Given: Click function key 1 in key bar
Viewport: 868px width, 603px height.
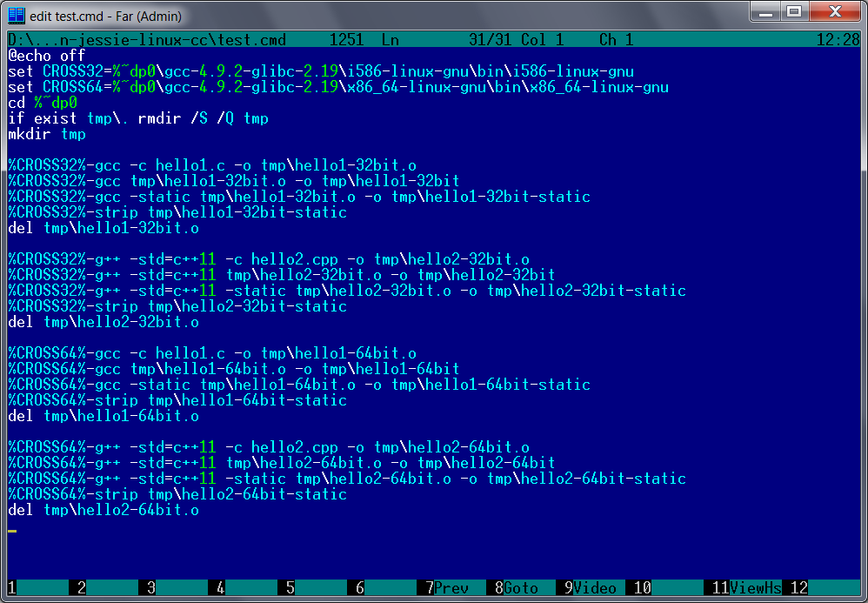Looking at the screenshot, I should (x=38, y=587).
